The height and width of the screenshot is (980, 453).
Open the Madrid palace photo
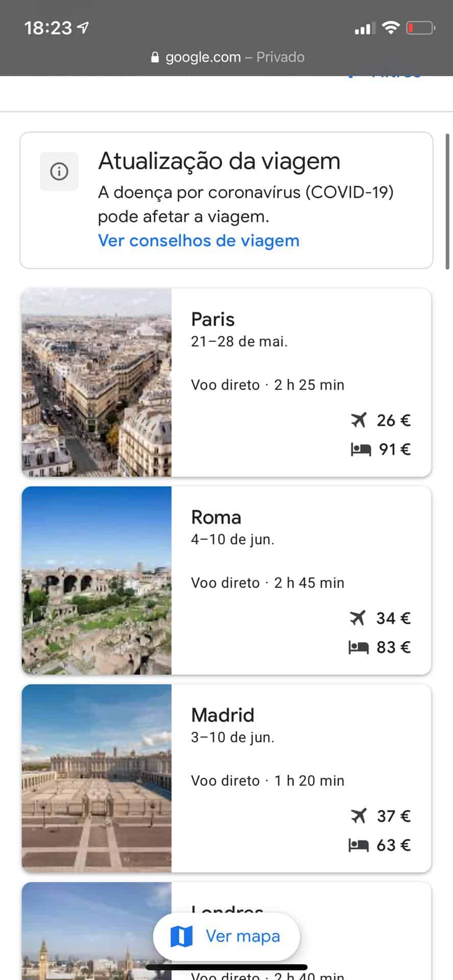pyautogui.click(x=97, y=778)
